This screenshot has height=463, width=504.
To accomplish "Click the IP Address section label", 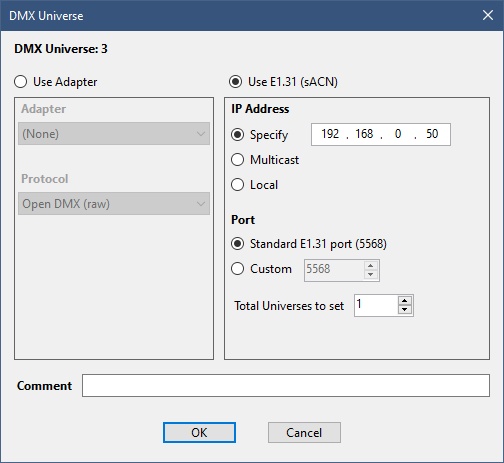I will pyautogui.click(x=260, y=109).
